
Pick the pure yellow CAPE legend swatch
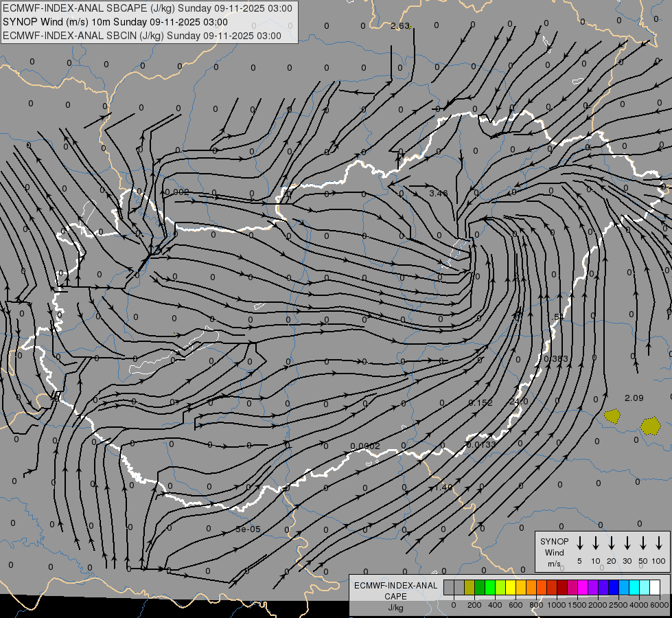tap(511, 587)
